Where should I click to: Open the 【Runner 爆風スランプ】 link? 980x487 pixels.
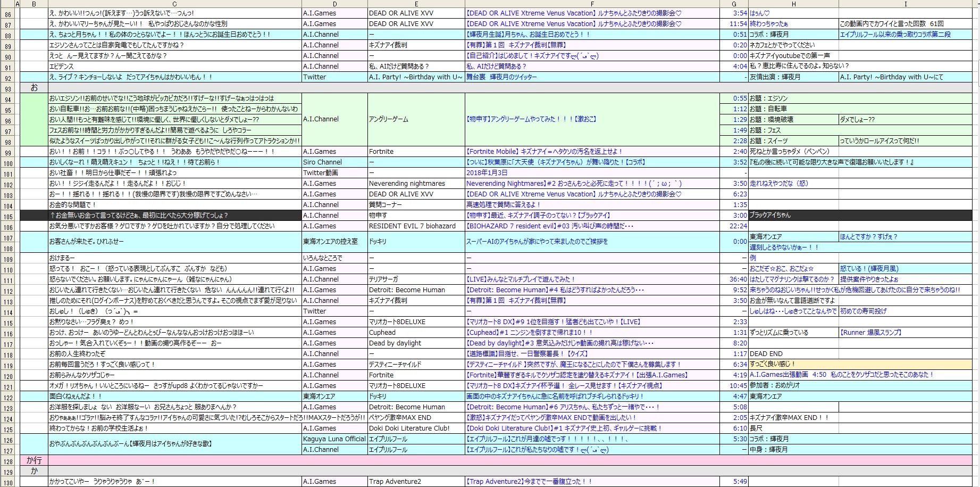(870, 333)
